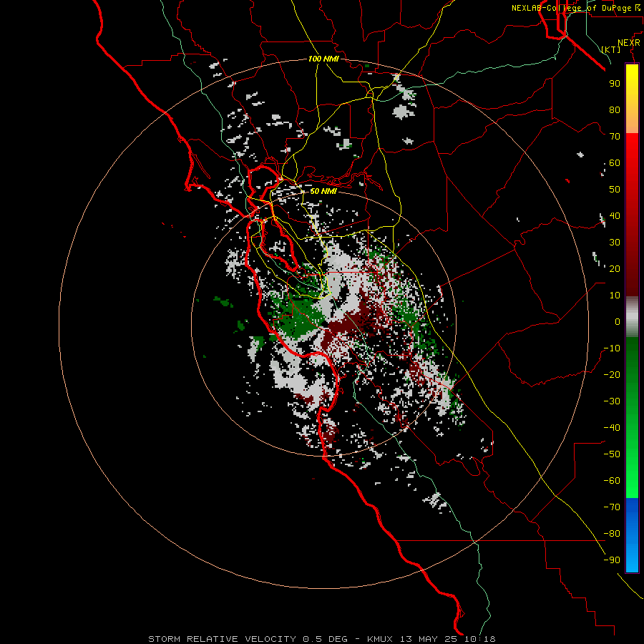Click the "-90" value at scale bottom
The image size is (644, 644).
point(612,560)
